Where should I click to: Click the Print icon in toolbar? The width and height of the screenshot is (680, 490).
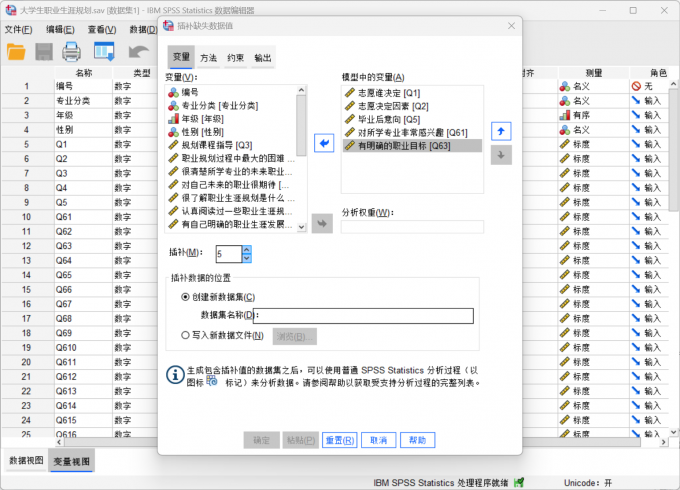click(72, 51)
